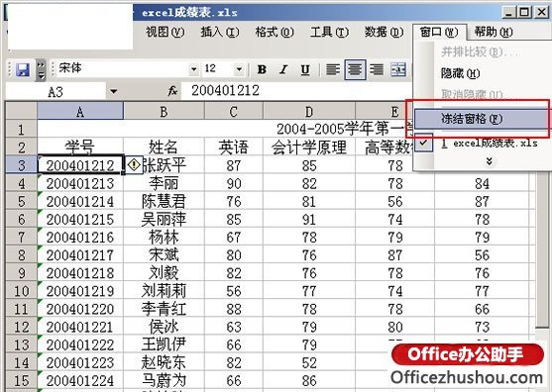Screen dimensions: 552x392
Task: Select name cell 陈慧君
Action: coord(164,201)
